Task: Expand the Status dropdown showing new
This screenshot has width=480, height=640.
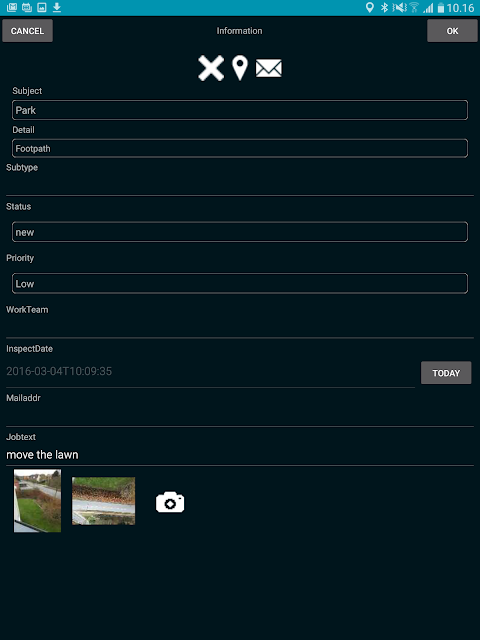Action: click(x=240, y=232)
